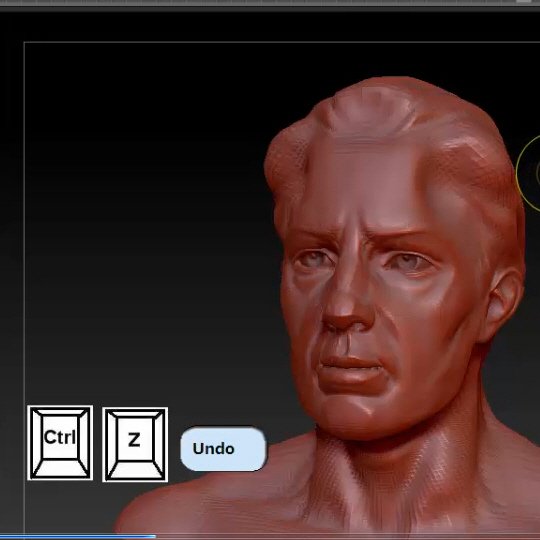The image size is (540, 540).
Task: Seek to end of blue progress bar
Action: [x=155, y=537]
